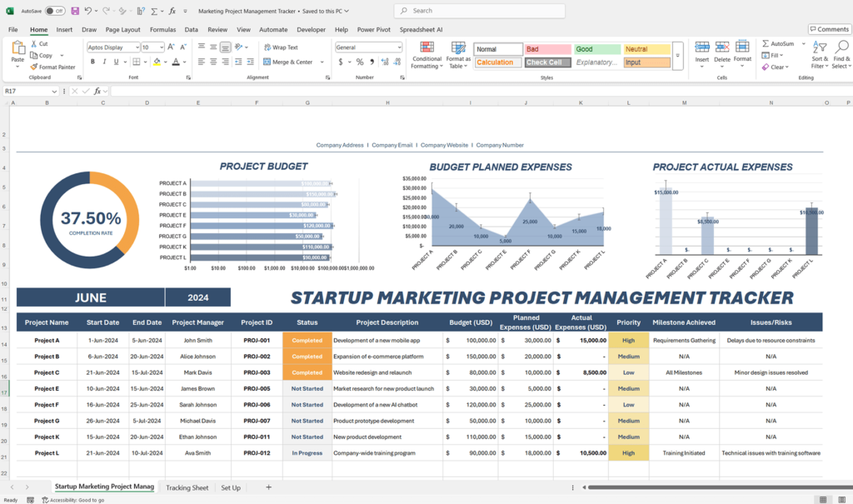
Task: Open the Page Layout ribbon tab
Action: tap(122, 29)
